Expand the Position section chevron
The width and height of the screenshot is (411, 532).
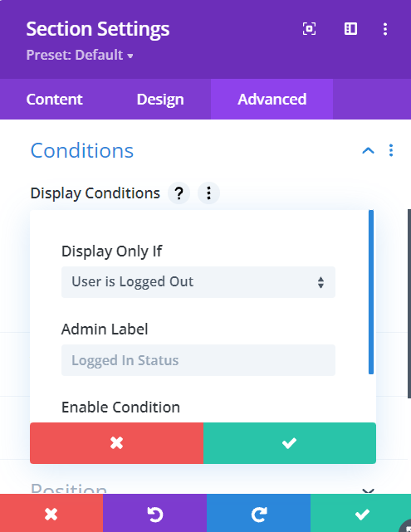point(368,491)
